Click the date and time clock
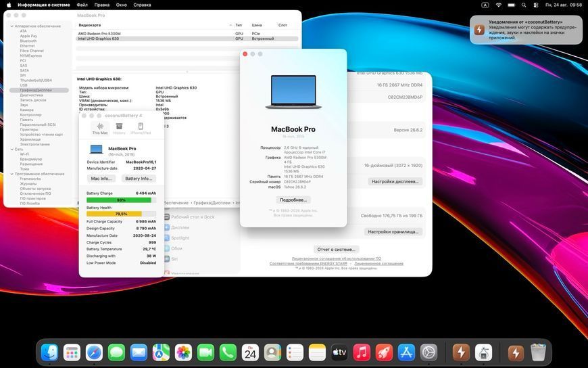The image size is (588, 368). click(x=564, y=5)
